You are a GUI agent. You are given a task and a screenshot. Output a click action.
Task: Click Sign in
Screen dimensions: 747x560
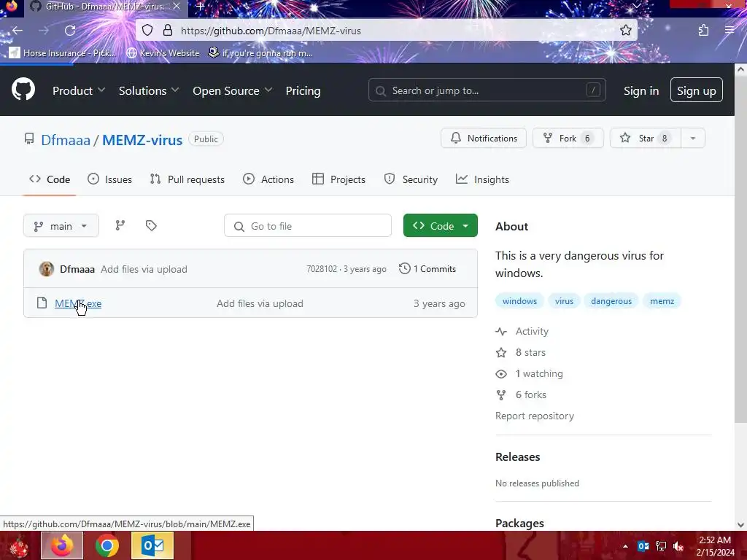tap(641, 90)
